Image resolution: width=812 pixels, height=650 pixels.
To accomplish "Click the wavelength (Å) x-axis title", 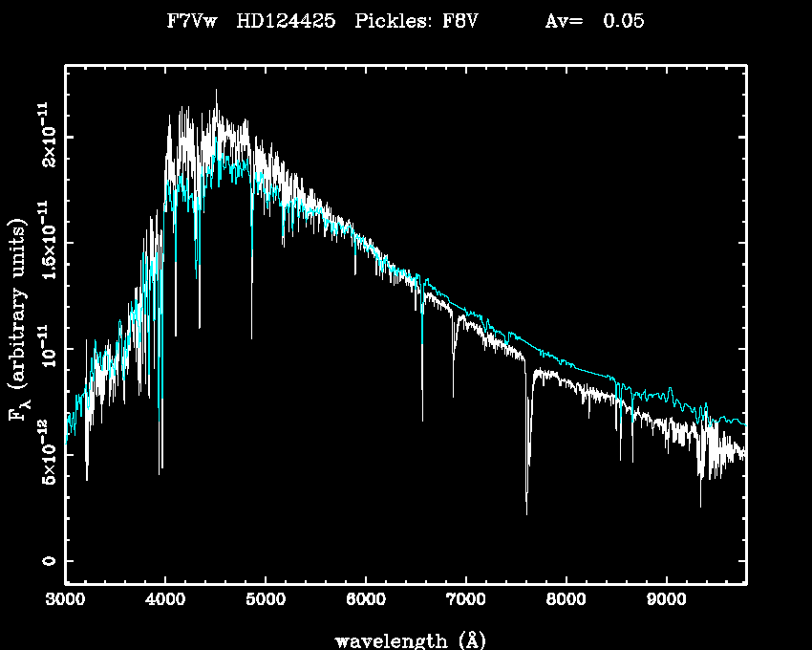I will click(x=405, y=639).
